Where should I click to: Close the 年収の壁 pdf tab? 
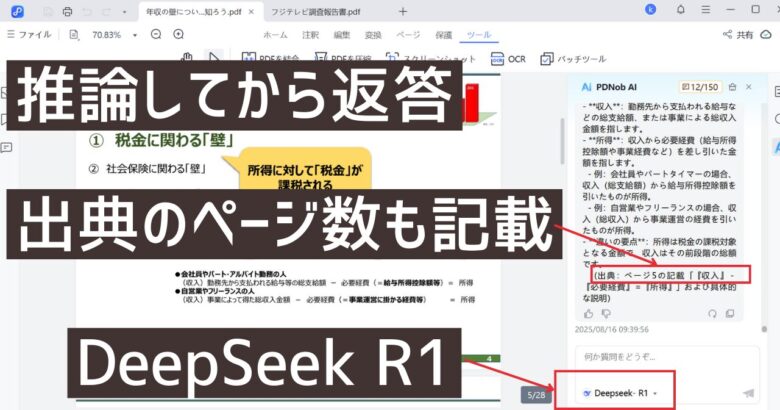coord(251,11)
